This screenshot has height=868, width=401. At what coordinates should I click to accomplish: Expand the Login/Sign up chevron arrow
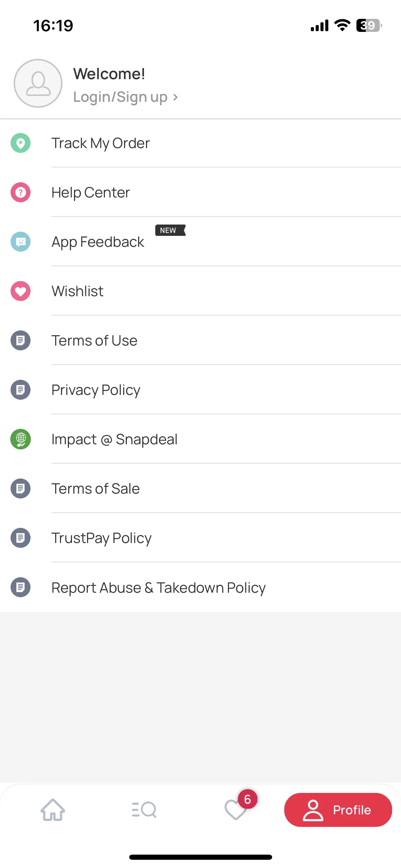click(175, 97)
